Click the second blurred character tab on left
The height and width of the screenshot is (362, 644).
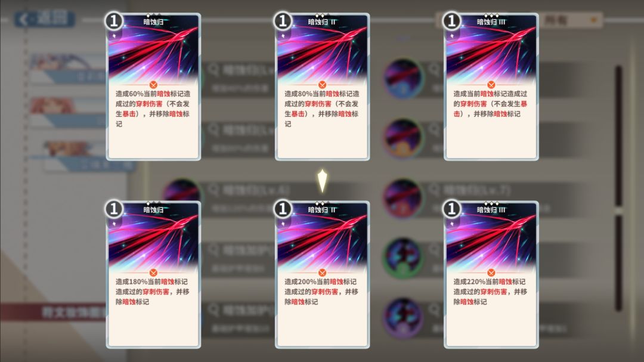click(68, 112)
